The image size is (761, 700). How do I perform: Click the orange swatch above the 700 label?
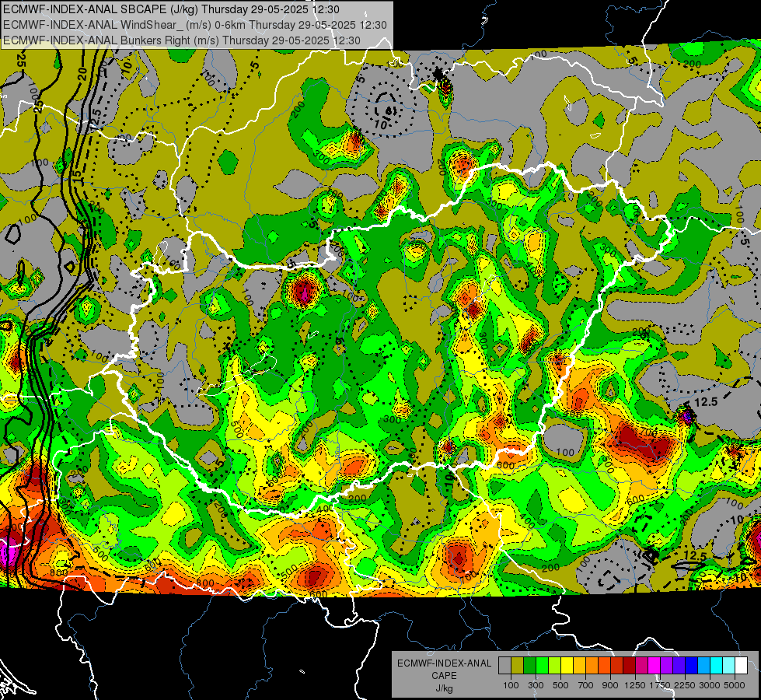592,666
